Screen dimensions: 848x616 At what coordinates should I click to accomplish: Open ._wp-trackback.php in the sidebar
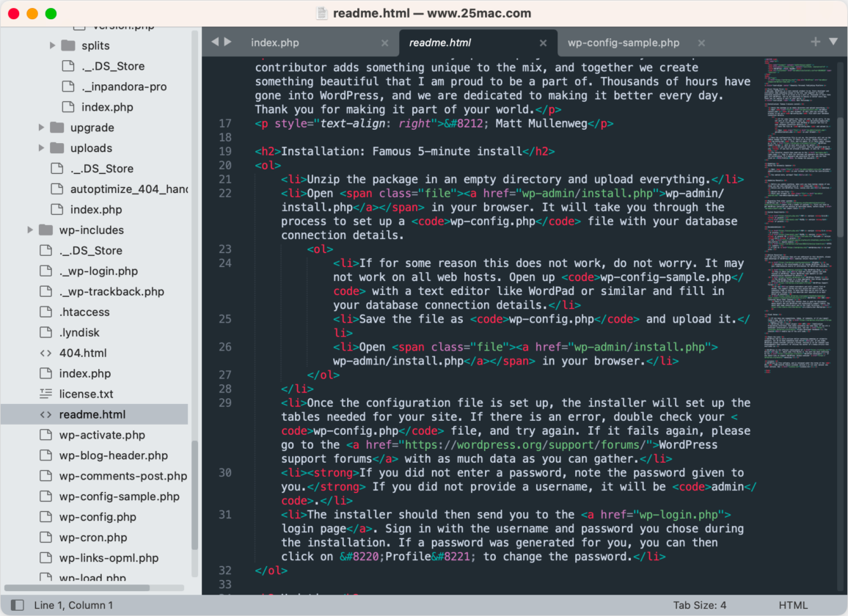(112, 292)
